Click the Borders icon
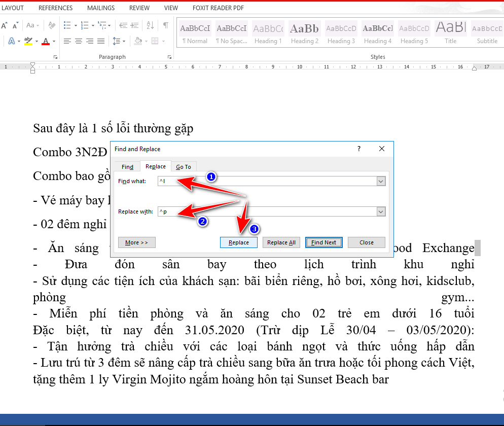The width and height of the screenshot is (504, 426). coord(155,41)
